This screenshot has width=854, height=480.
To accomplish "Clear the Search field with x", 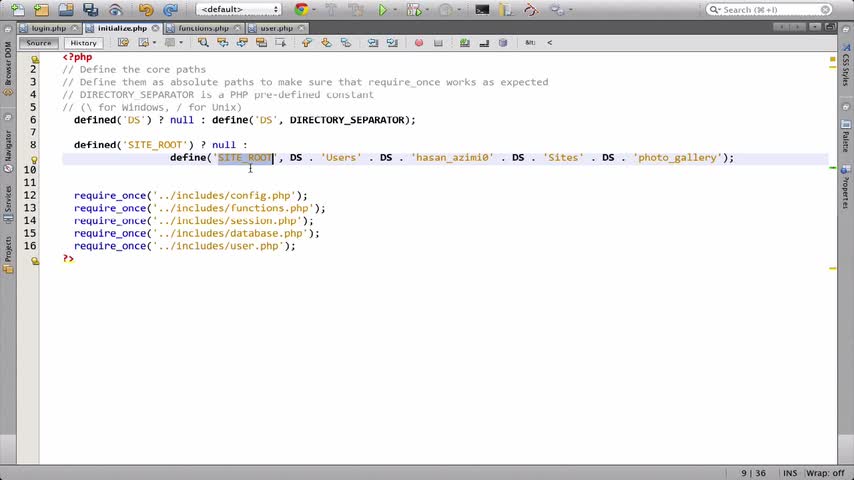I will click(x=825, y=10).
